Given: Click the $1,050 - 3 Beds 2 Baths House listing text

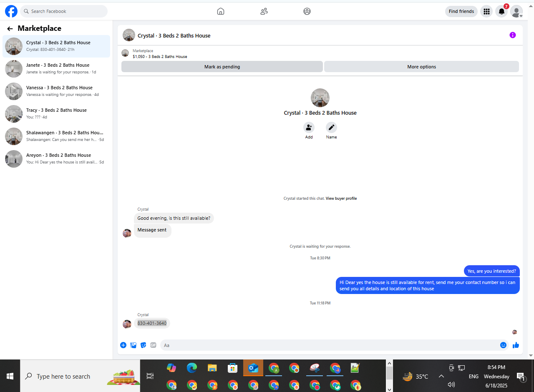Looking at the screenshot, I should (x=160, y=57).
